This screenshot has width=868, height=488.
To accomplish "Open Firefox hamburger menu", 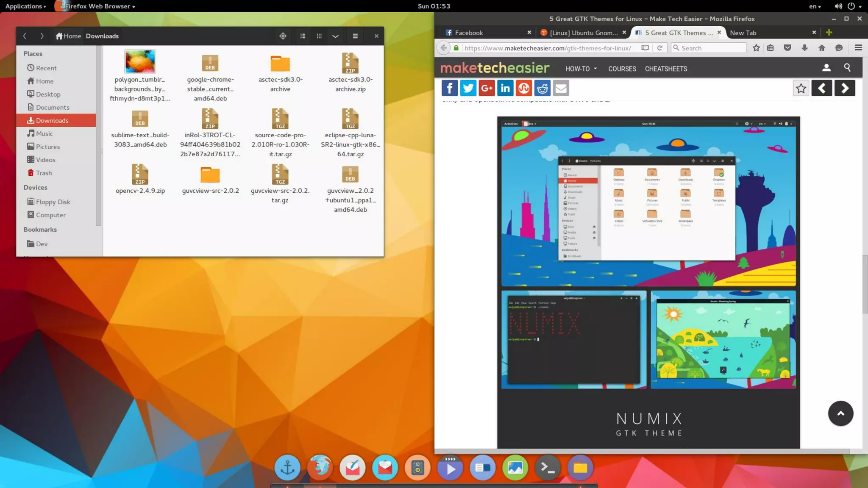I will tap(858, 48).
